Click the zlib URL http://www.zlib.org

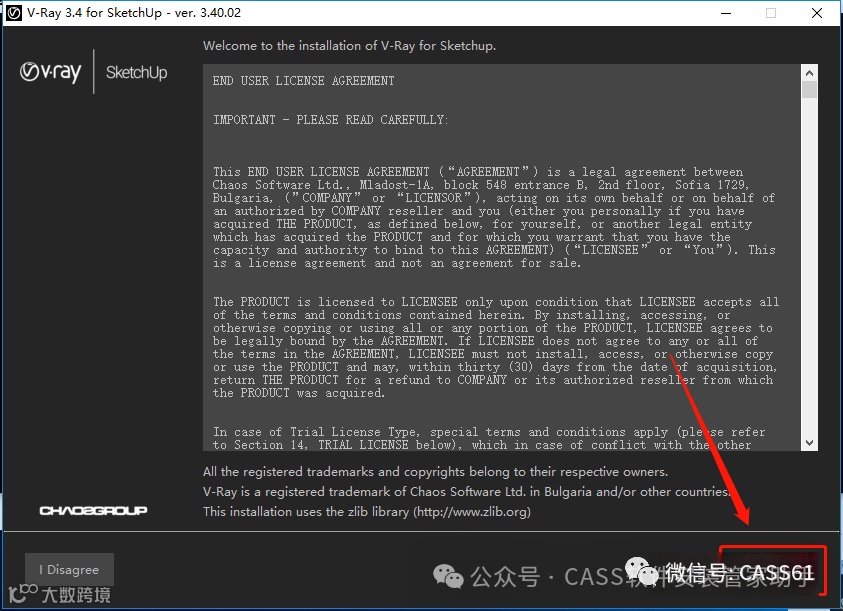click(x=473, y=511)
